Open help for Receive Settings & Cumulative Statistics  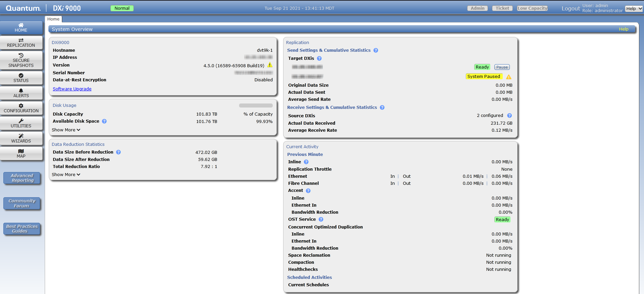[x=382, y=108]
